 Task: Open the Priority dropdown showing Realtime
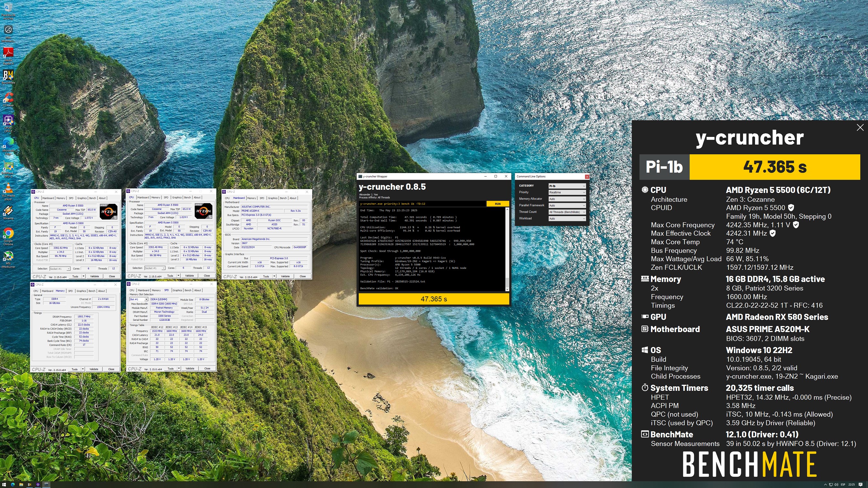tap(567, 192)
